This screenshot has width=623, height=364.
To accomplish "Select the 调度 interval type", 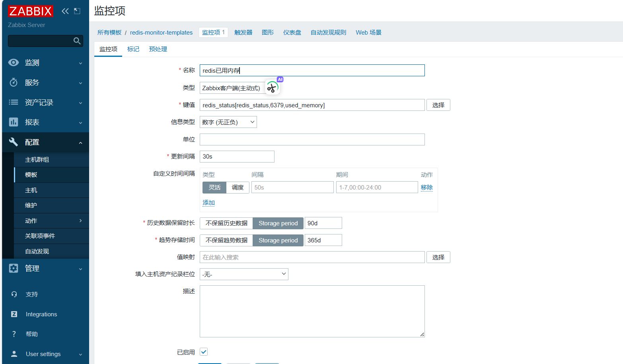I will (x=238, y=188).
